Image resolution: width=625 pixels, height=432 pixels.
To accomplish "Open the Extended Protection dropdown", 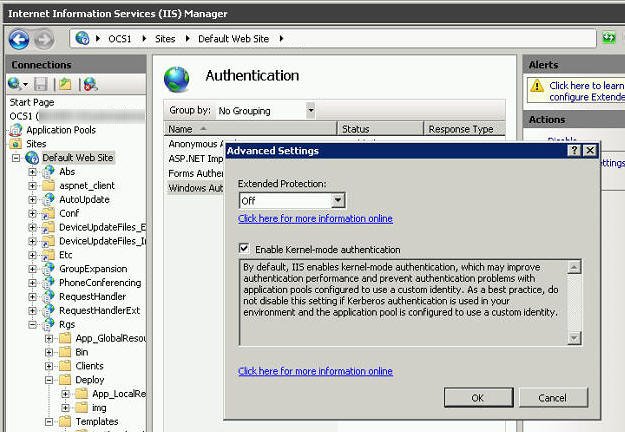I will 338,200.
